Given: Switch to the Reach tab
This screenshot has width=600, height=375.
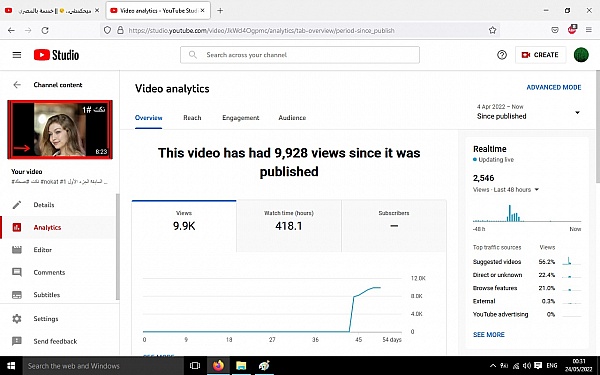Looking at the screenshot, I should (192, 118).
